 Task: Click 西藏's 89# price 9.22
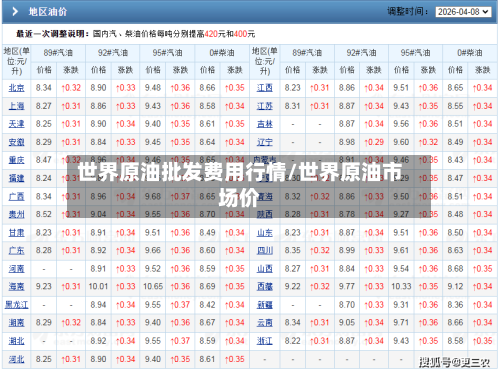point(292,287)
